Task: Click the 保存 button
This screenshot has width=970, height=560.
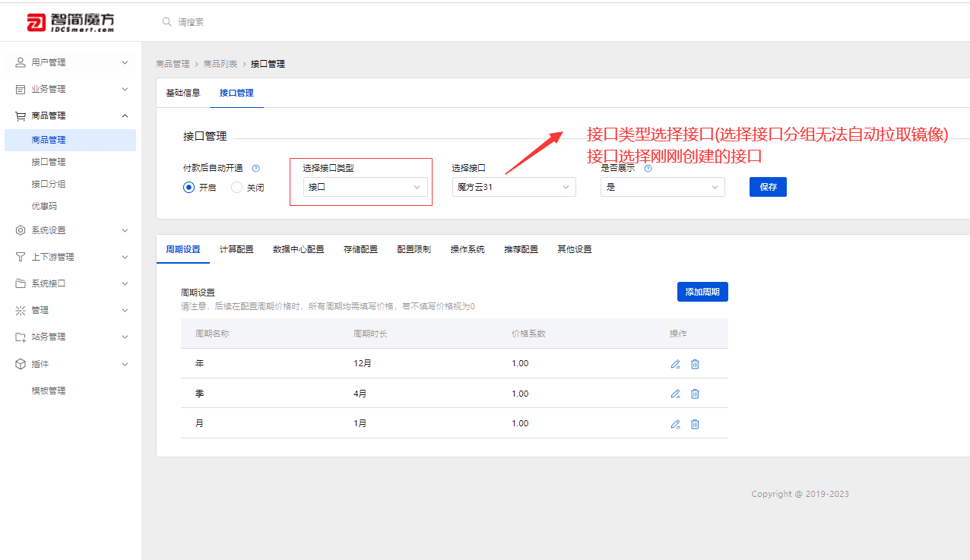Action: (x=768, y=187)
